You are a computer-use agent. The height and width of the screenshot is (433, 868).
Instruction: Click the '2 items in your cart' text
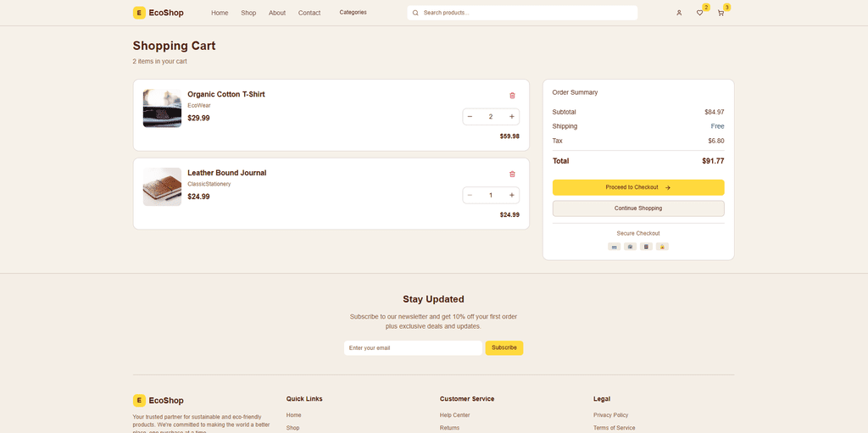(160, 62)
